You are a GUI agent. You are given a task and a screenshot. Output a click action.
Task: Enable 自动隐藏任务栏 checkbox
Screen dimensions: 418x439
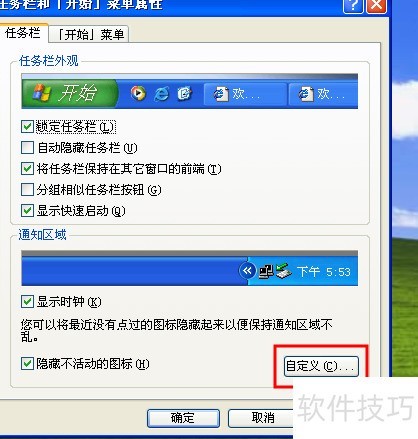tap(27, 147)
